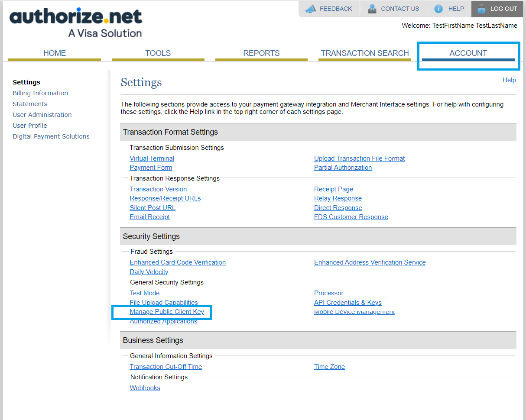The image size is (526, 420).
Task: Open the Partial Authorization link
Action: click(343, 168)
